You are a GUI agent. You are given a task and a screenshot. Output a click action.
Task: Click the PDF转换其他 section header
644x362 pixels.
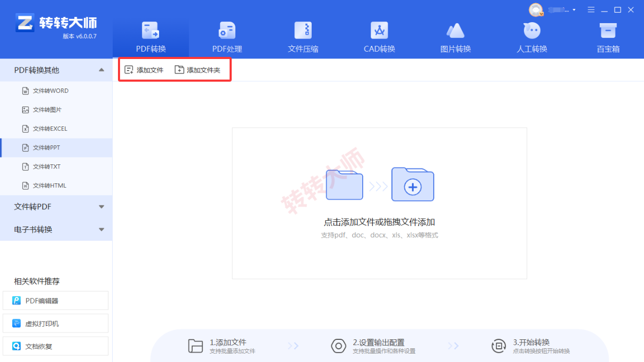56,70
